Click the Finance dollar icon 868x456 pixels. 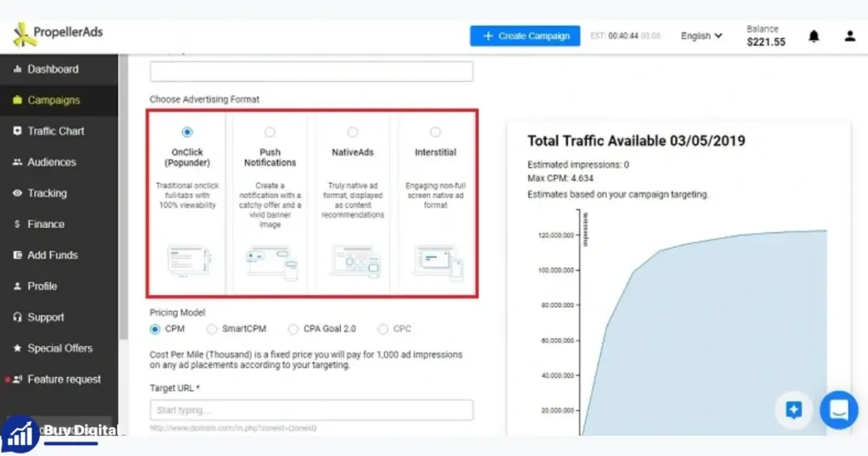[17, 224]
